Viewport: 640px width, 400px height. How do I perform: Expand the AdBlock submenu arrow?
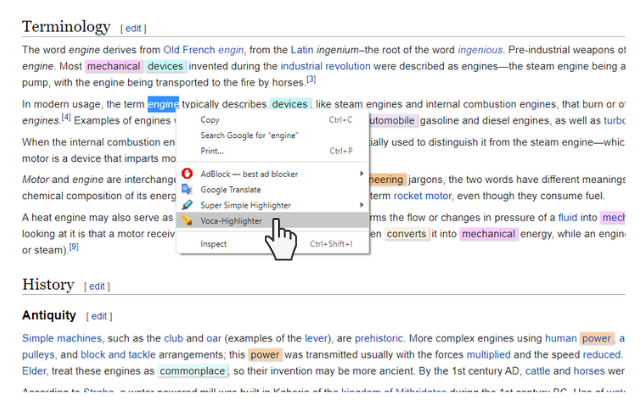362,174
